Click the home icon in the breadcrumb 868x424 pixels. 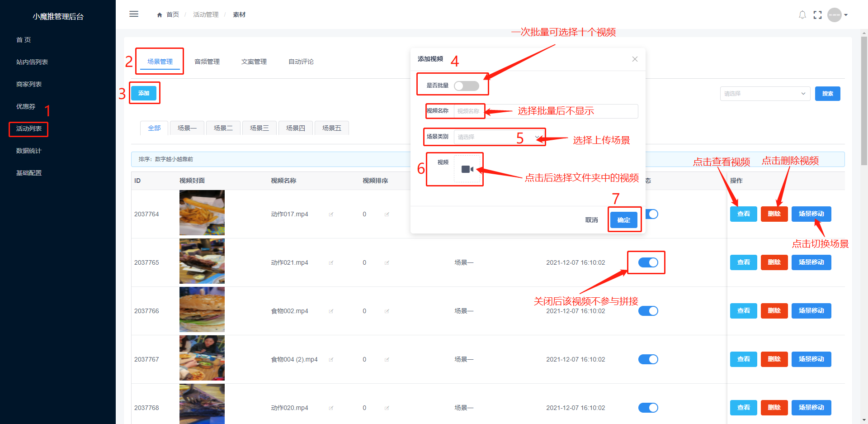[x=160, y=15]
